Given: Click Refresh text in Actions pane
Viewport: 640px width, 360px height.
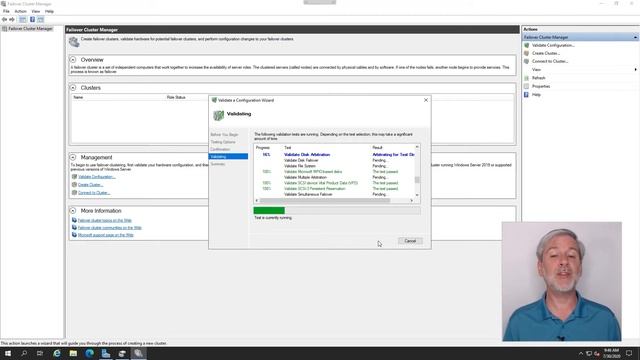Looking at the screenshot, I should [x=538, y=78].
